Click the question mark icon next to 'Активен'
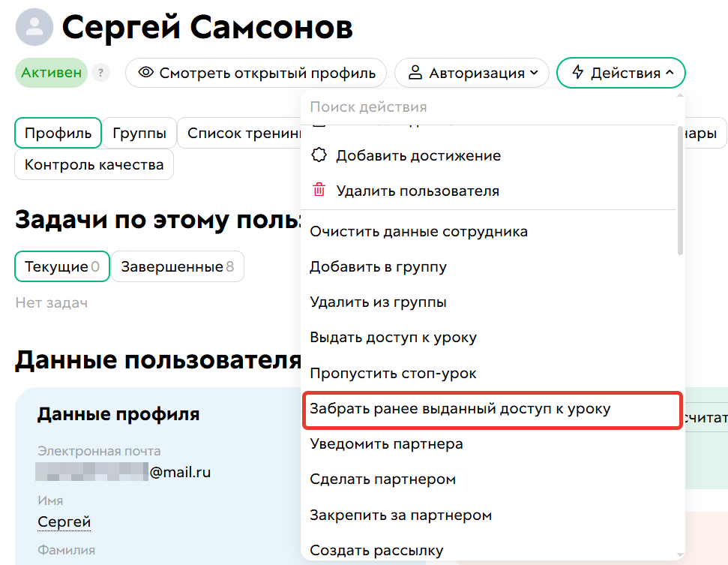The image size is (728, 565). click(x=100, y=73)
